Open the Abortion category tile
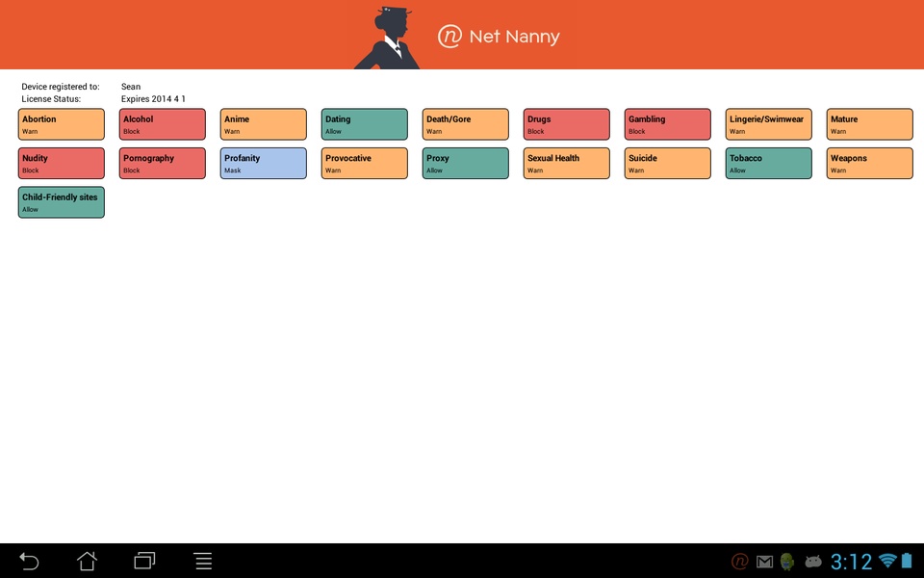The image size is (924, 578). point(62,124)
